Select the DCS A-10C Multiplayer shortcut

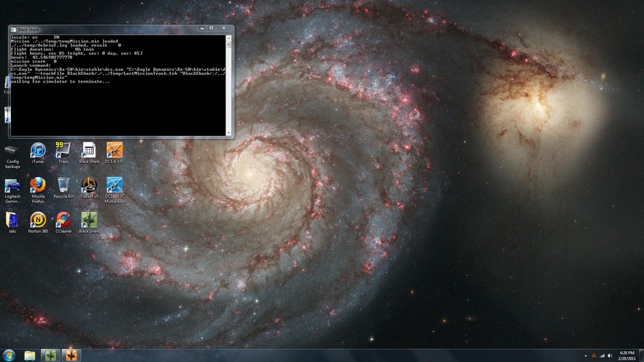click(115, 190)
